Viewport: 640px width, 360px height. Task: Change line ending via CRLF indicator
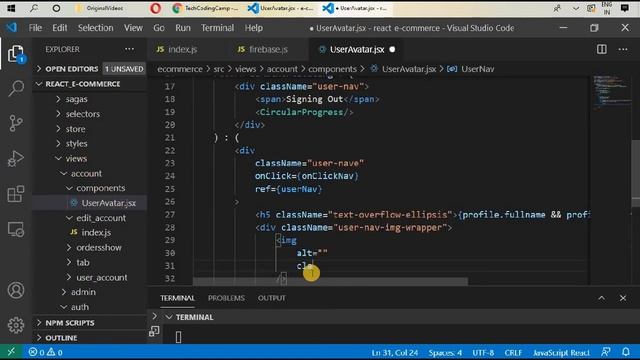513,352
